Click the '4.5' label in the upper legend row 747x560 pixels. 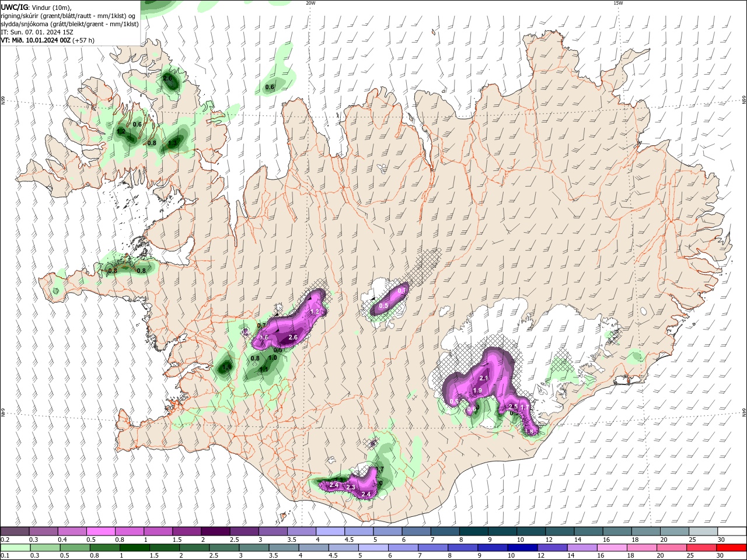coord(349,540)
